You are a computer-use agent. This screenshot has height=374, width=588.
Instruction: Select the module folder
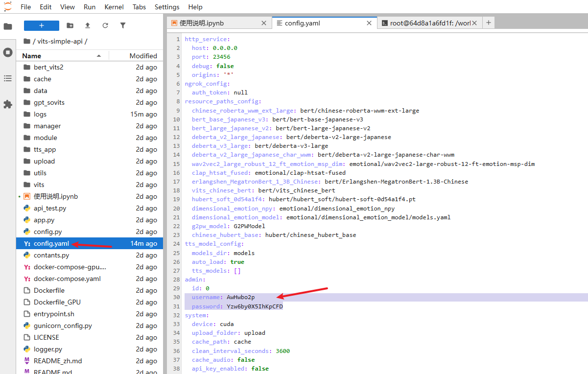click(x=90, y=138)
